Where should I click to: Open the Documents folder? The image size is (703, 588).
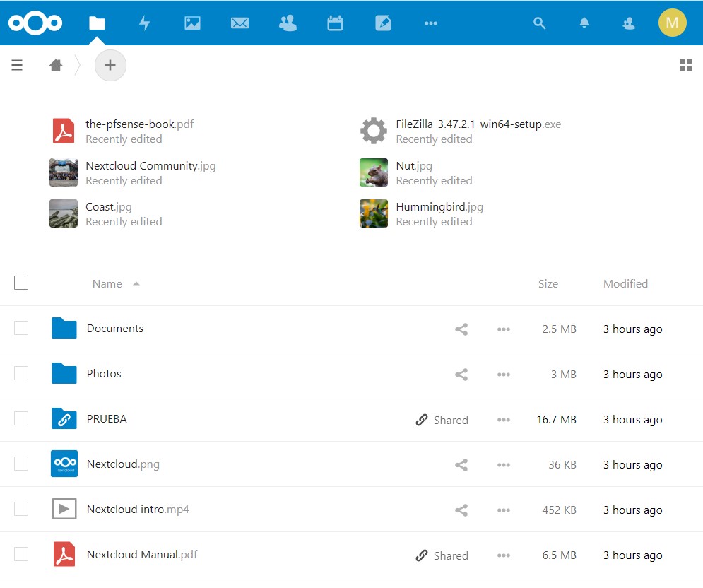tap(115, 329)
